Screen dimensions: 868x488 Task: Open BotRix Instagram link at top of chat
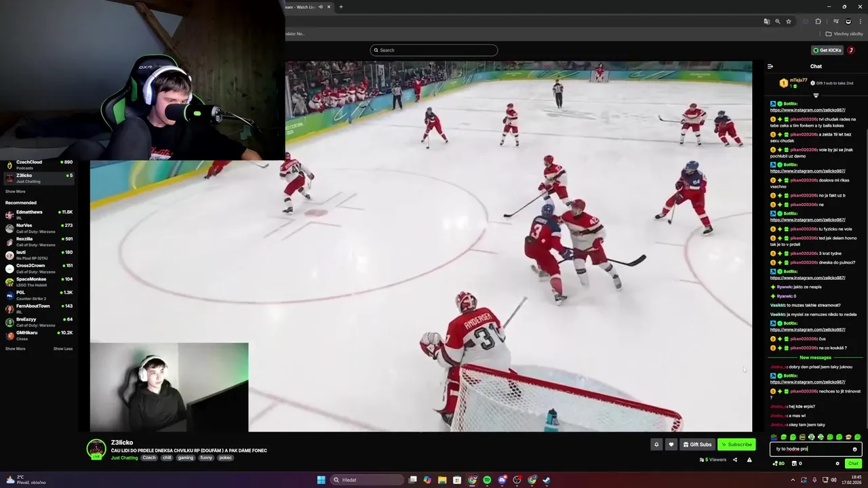point(808,110)
